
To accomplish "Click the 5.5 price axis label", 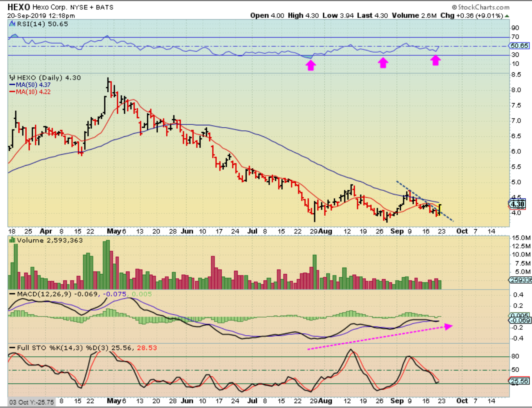I will (516, 167).
